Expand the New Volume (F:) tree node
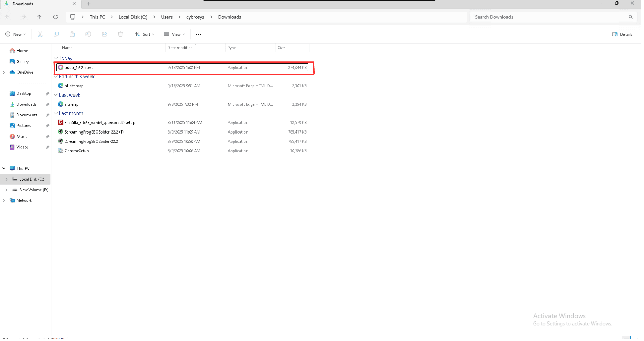This screenshot has height=341, width=644. pyautogui.click(x=7, y=191)
